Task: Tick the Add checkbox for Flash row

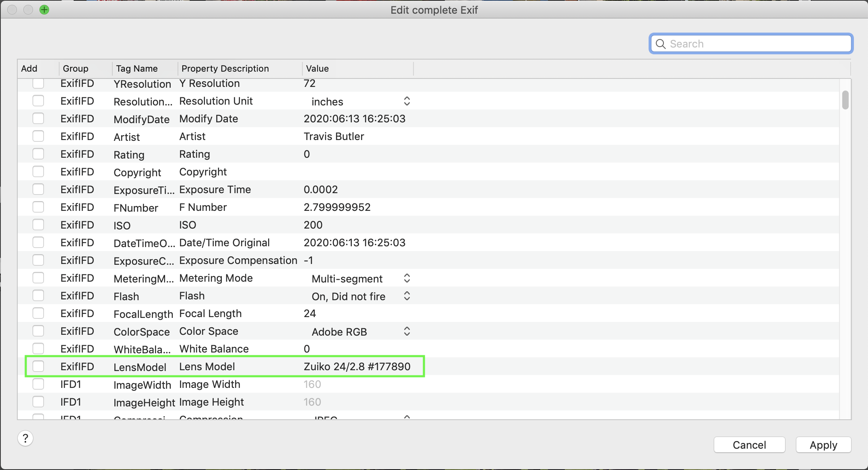Action: (x=38, y=295)
